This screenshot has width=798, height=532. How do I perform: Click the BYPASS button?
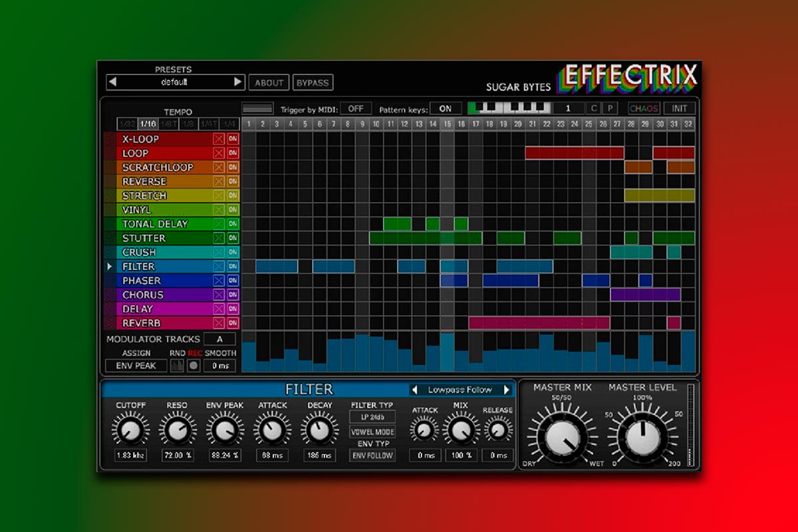click(313, 82)
